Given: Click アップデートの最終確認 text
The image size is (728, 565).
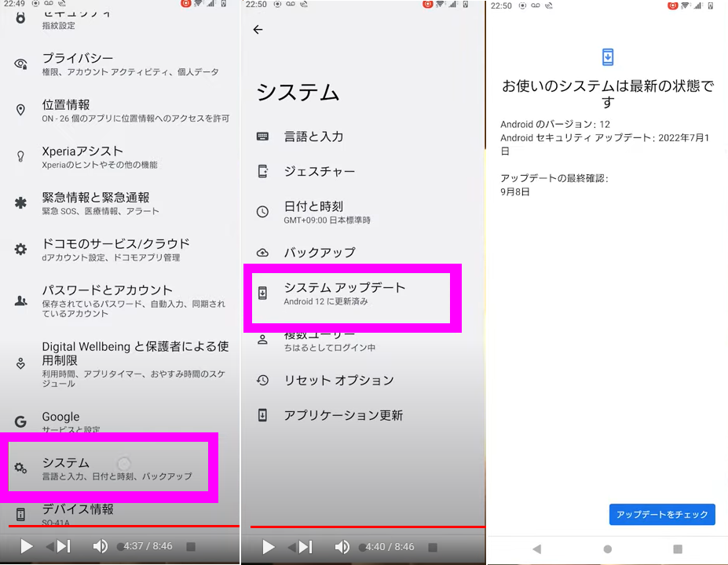Looking at the screenshot, I should pyautogui.click(x=554, y=178).
